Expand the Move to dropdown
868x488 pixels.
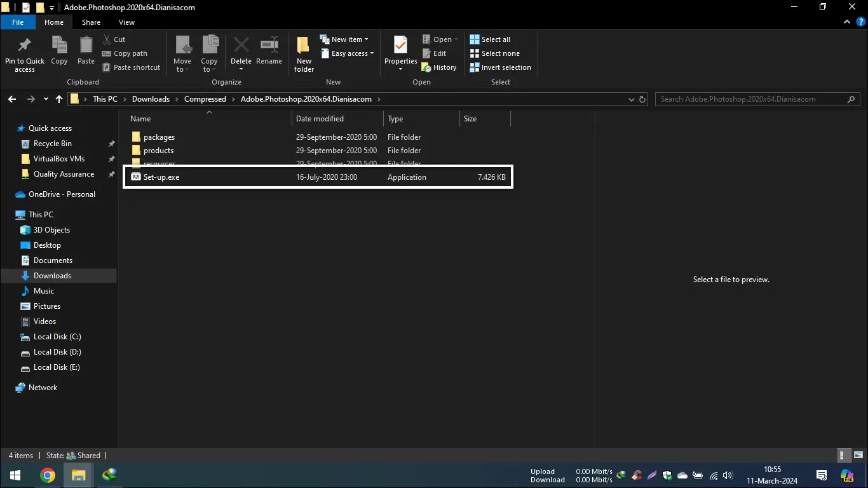pyautogui.click(x=182, y=53)
